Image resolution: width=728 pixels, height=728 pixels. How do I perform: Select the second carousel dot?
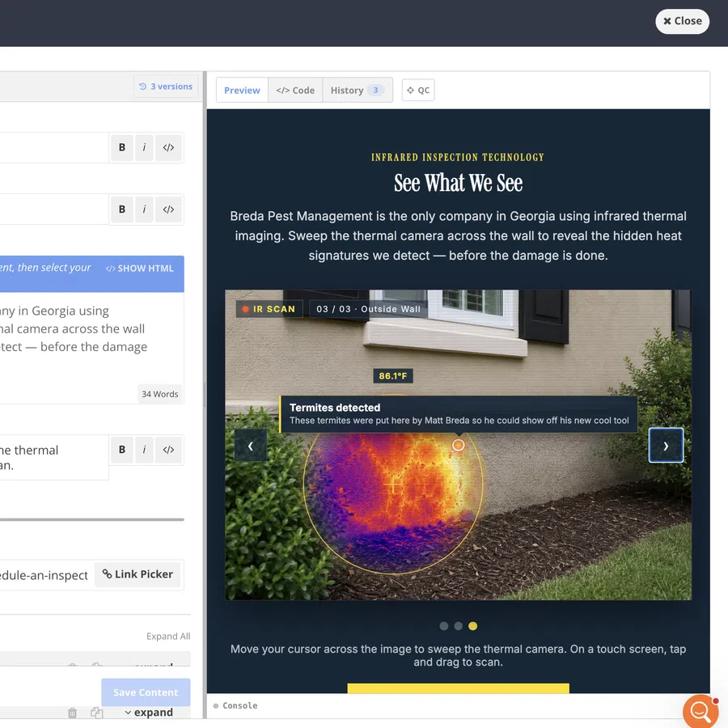[459, 626]
